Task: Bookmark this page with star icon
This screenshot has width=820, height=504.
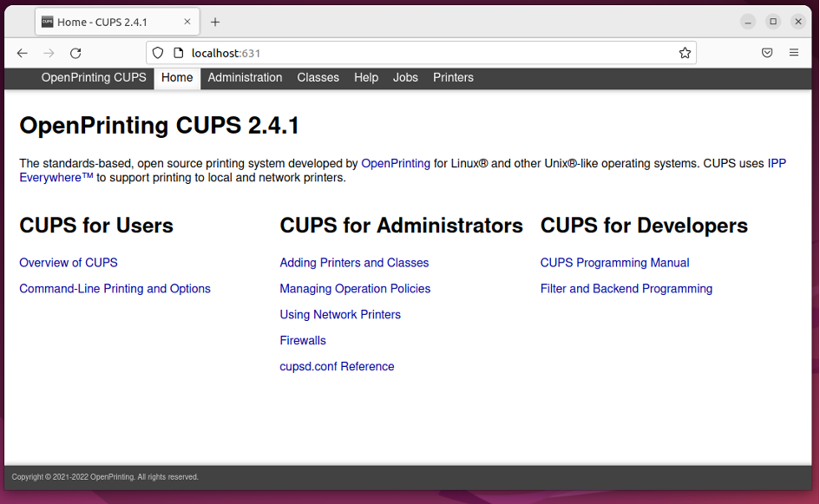Action: point(685,53)
